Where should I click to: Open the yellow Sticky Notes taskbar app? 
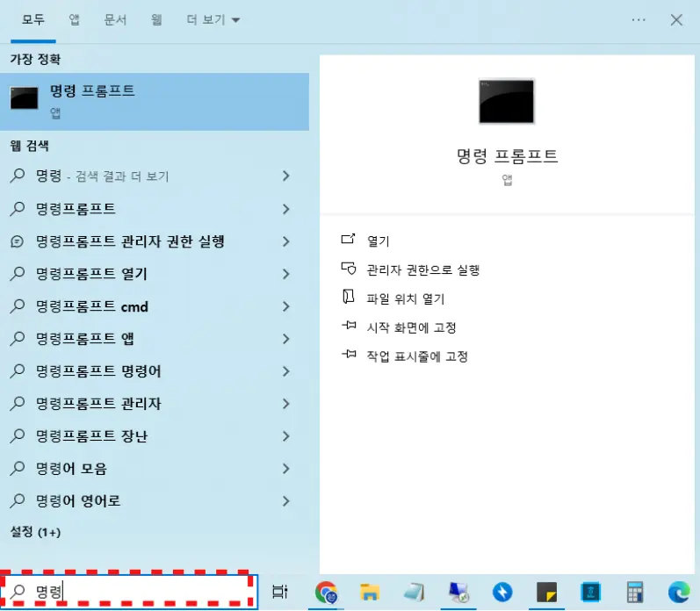click(x=547, y=593)
